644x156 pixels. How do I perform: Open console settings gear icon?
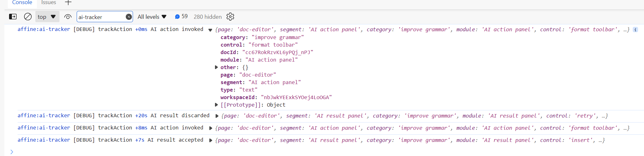[x=230, y=17]
